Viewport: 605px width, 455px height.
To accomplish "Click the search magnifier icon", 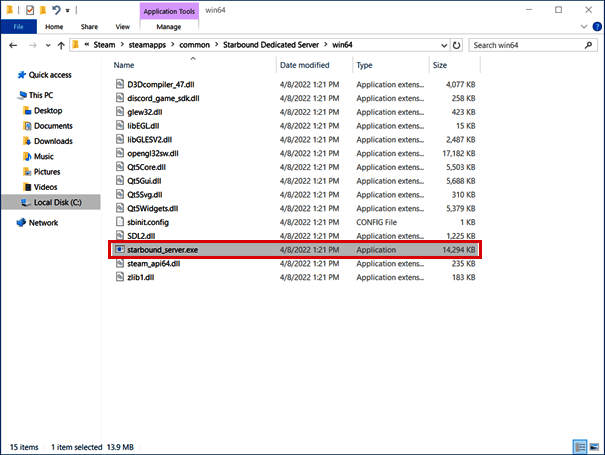I will 588,45.
